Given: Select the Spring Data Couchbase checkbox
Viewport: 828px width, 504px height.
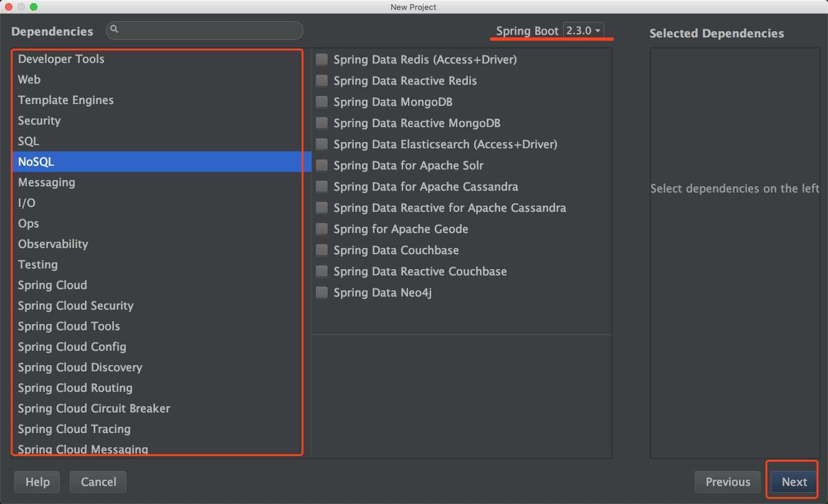Looking at the screenshot, I should tap(321, 250).
